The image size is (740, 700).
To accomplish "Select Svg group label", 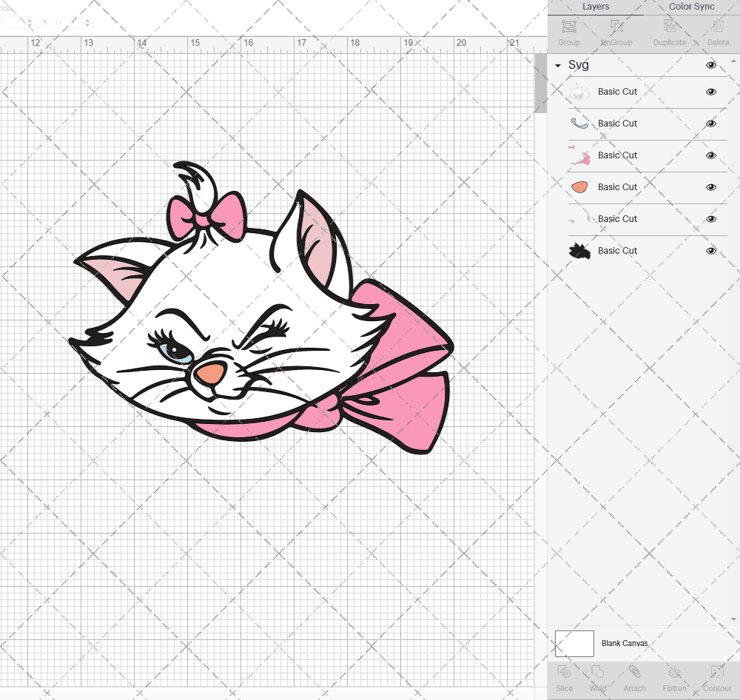I will (x=578, y=65).
